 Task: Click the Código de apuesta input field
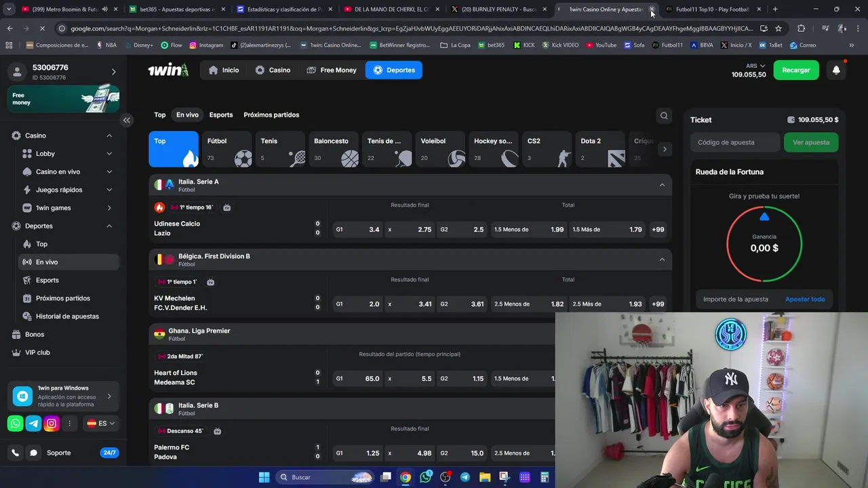736,142
